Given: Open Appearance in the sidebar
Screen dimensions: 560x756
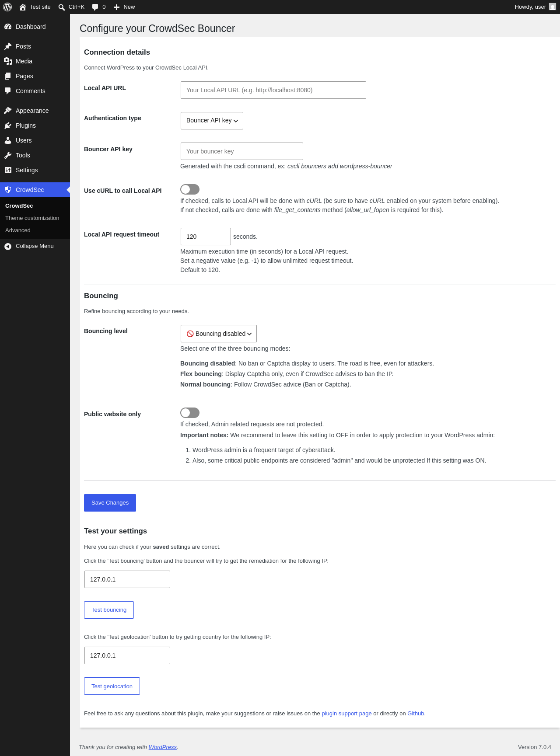Looking at the screenshot, I should pyautogui.click(x=35, y=111).
